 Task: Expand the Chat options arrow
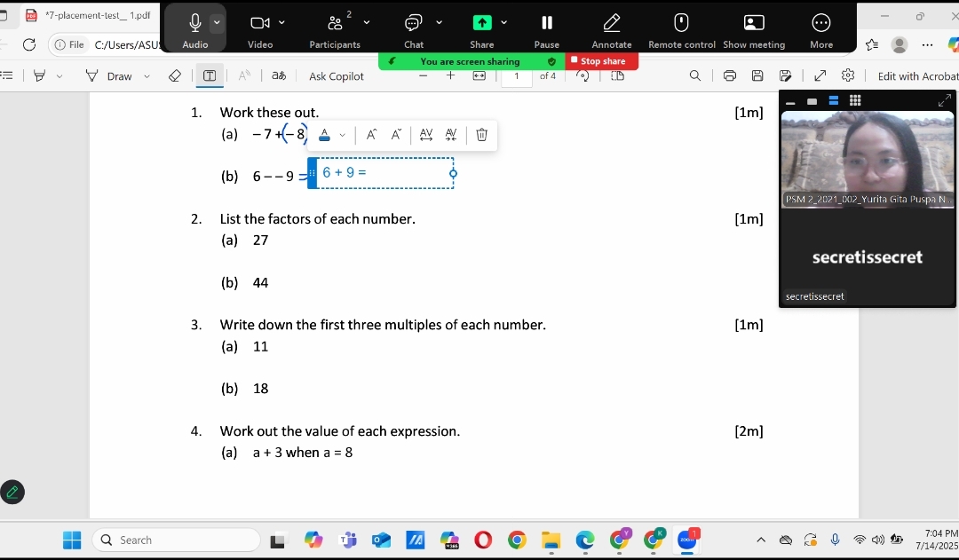[440, 22]
